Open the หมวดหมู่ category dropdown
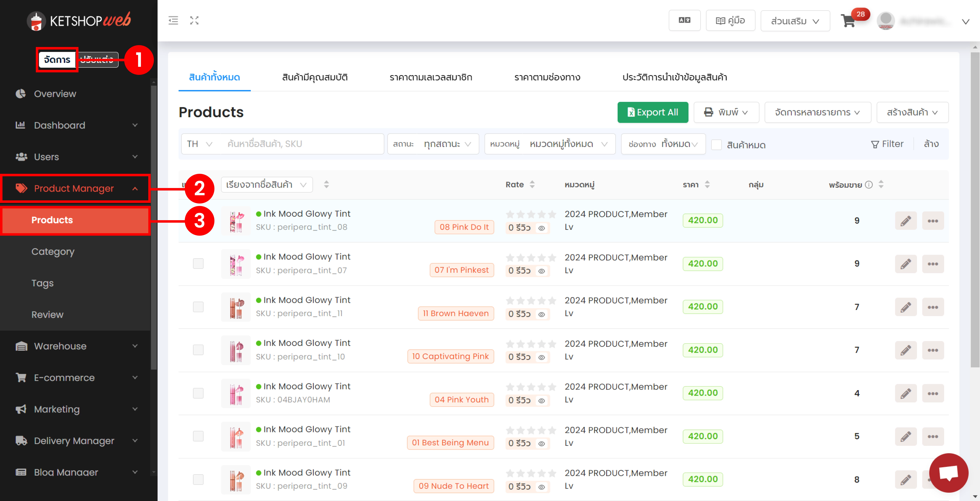Screen dimensions: 980x501 pyautogui.click(x=550, y=144)
